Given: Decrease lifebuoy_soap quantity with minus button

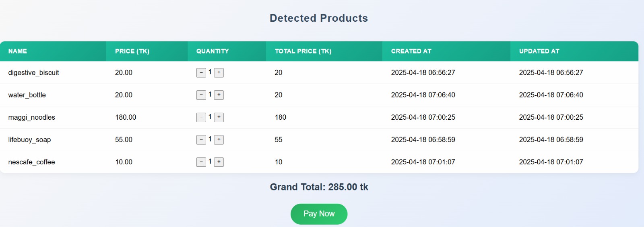Looking at the screenshot, I should pos(201,140).
